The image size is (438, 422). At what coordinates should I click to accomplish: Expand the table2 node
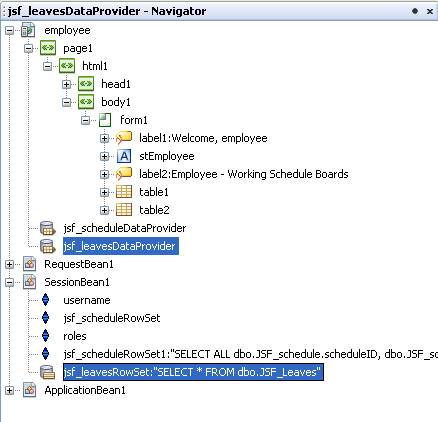104,210
